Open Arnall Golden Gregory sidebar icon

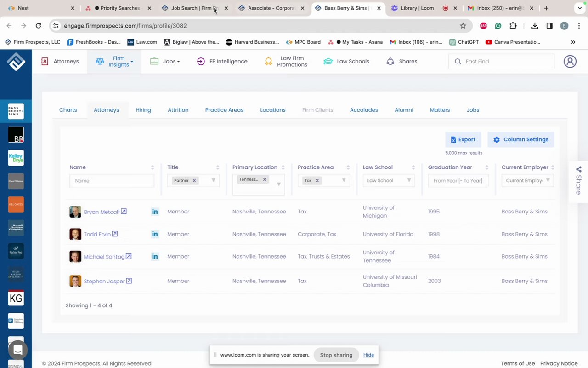click(16, 228)
